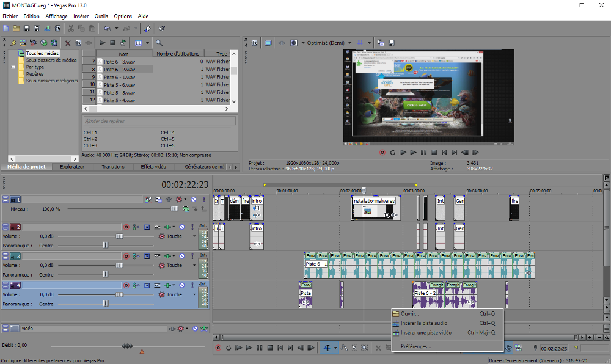Open preview window project video properties icon
The height and width of the screenshot is (364, 611).
(254, 43)
